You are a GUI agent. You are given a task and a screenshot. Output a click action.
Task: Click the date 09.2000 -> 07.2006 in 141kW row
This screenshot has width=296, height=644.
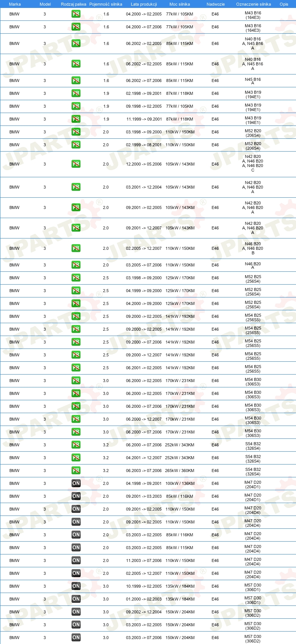tap(144, 342)
